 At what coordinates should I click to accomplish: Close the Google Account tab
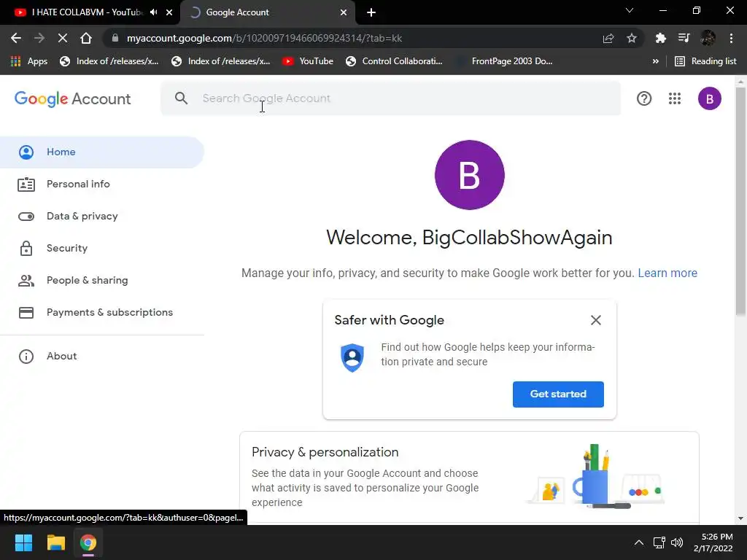pyautogui.click(x=344, y=12)
